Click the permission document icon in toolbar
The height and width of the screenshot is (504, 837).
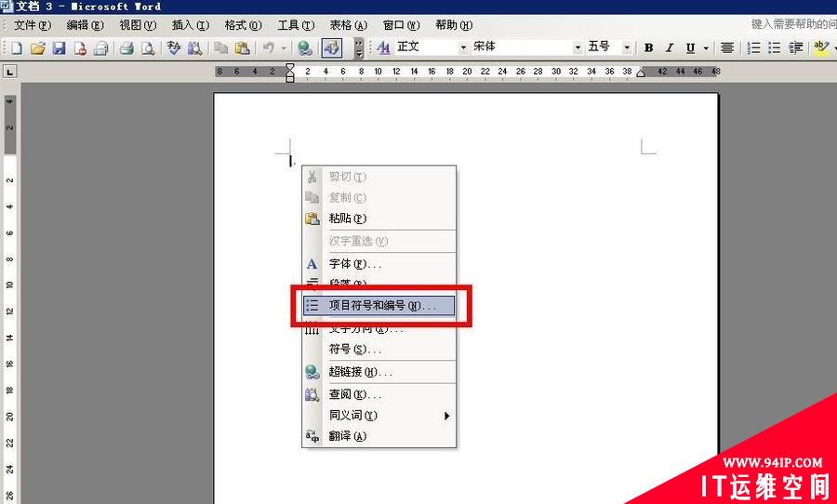[80, 48]
